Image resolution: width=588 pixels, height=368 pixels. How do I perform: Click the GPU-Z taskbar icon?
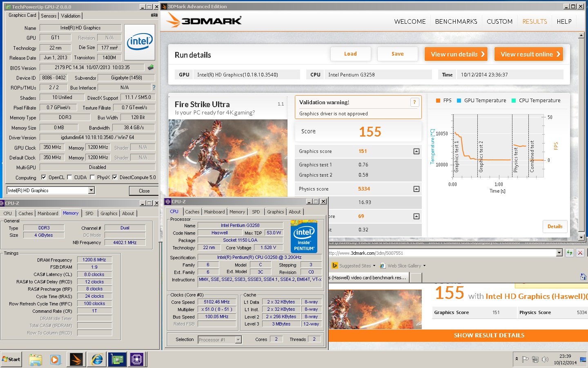(x=117, y=360)
